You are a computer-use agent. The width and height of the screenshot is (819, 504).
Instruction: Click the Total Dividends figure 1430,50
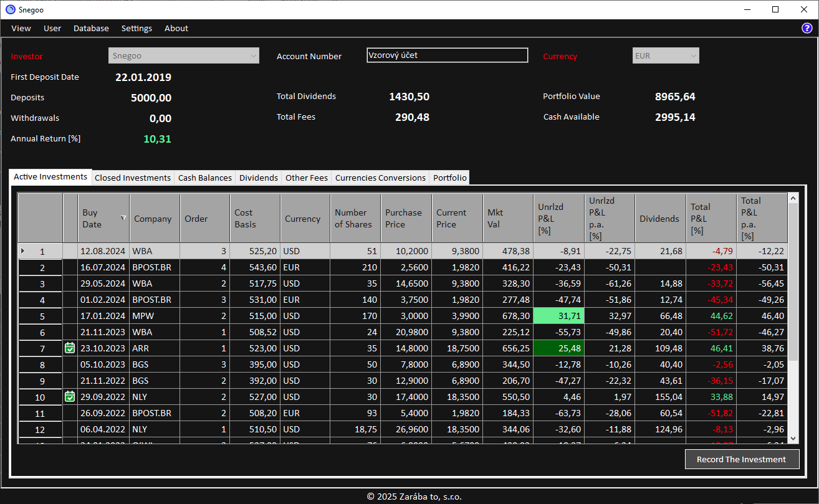[x=409, y=97]
